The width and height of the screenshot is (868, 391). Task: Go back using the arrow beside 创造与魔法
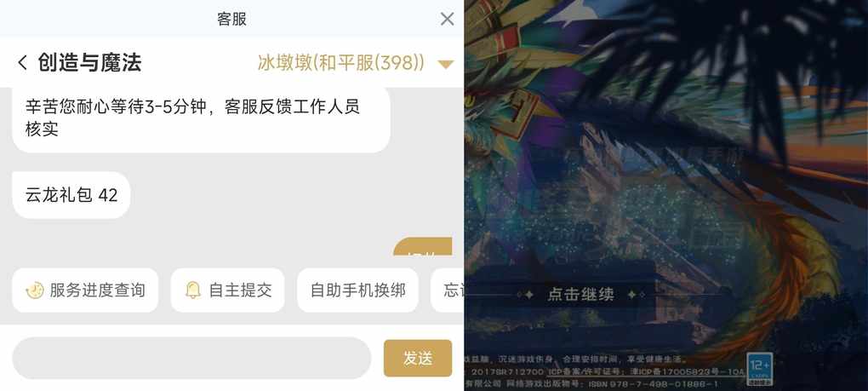22,62
